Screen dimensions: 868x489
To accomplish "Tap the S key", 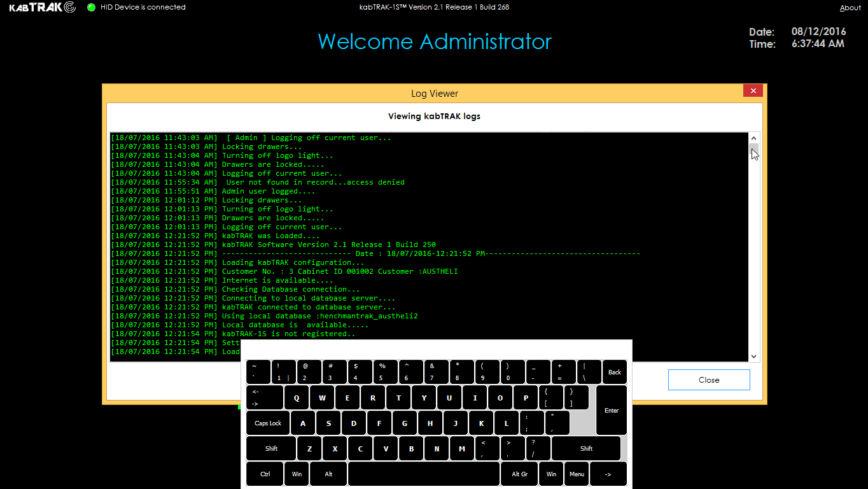I will point(328,423).
